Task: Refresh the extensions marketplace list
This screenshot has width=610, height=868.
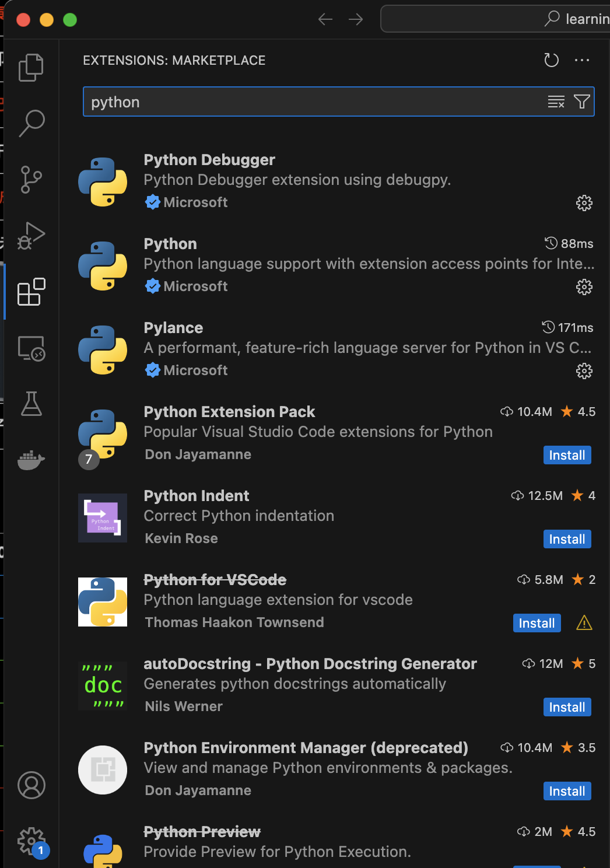Action: click(x=551, y=60)
